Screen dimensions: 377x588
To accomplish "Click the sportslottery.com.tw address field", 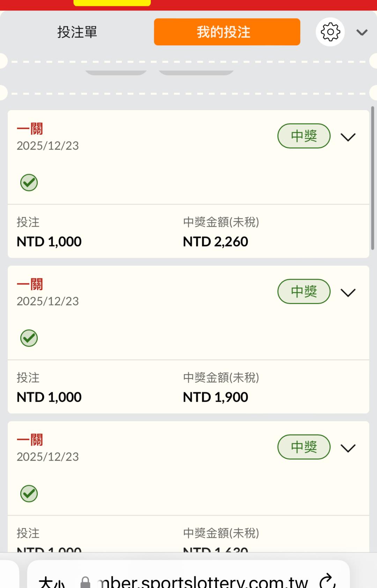I will coord(202,582).
